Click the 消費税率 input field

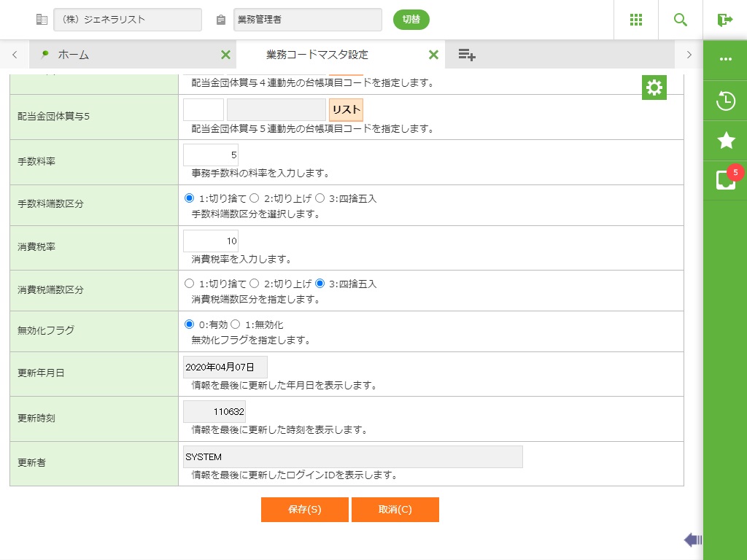point(211,241)
